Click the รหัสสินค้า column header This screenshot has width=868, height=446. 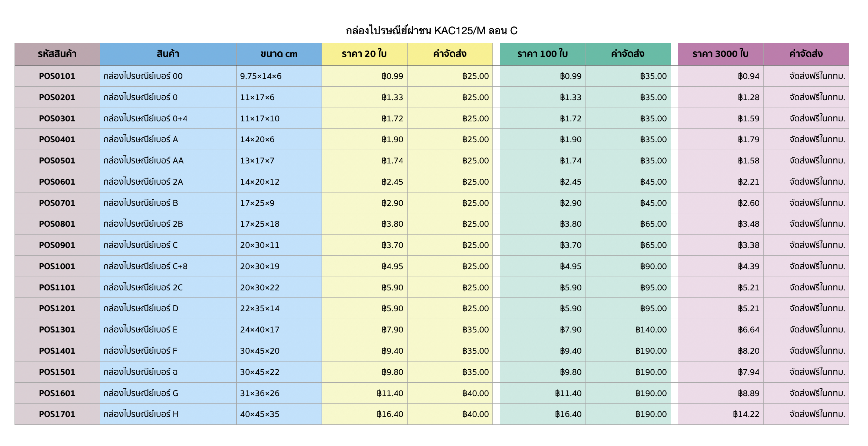click(57, 54)
